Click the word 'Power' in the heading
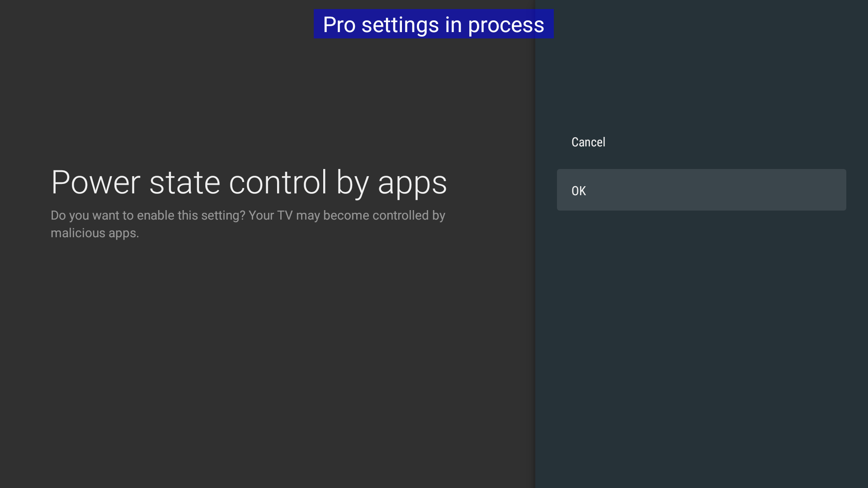868x488 pixels. coord(95,182)
